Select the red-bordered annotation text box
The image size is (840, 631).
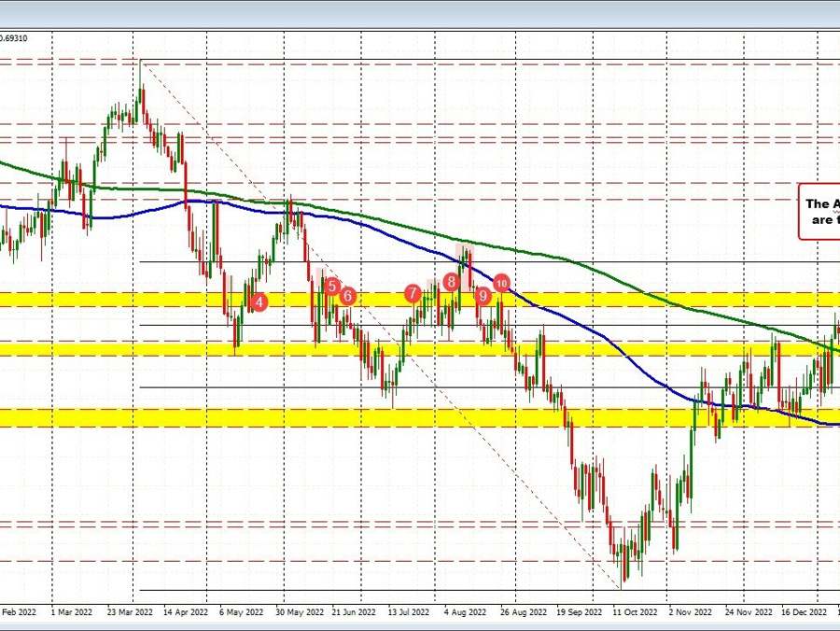(819, 209)
